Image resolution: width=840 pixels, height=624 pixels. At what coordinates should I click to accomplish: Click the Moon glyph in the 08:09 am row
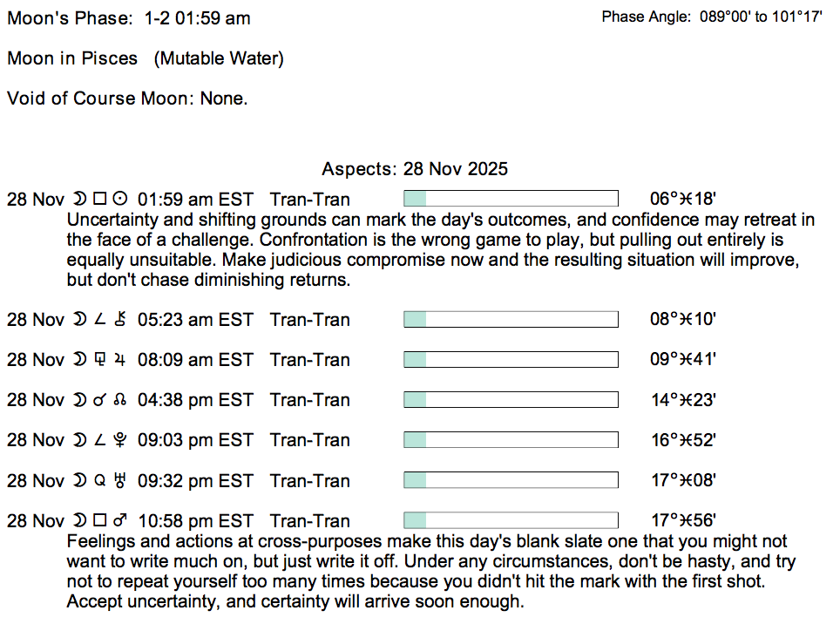[x=79, y=360]
